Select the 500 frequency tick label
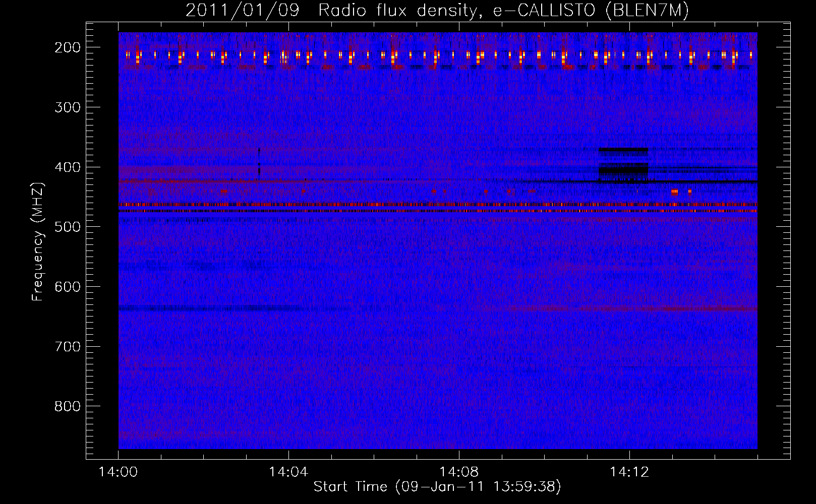The height and width of the screenshot is (504, 816). click(x=67, y=227)
